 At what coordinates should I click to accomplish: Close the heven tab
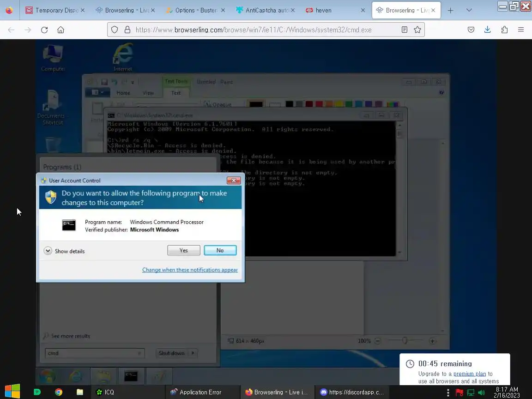pos(363,10)
